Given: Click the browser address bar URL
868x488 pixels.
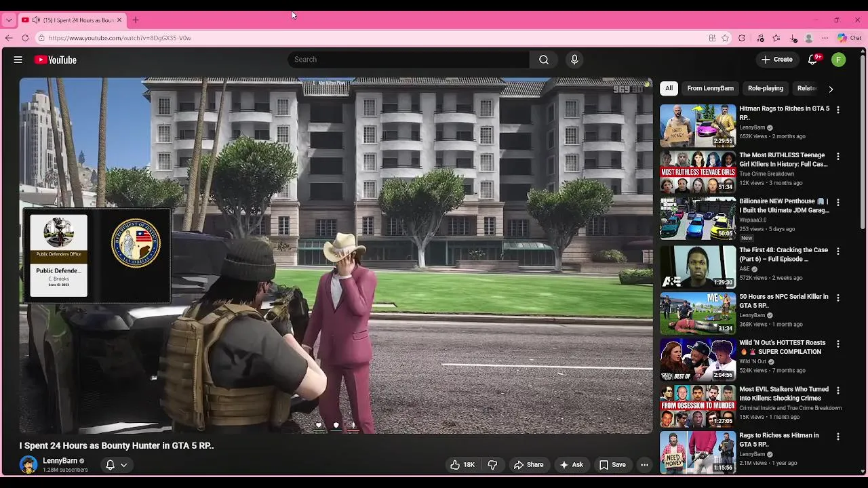Looking at the screenshot, I should [120, 38].
